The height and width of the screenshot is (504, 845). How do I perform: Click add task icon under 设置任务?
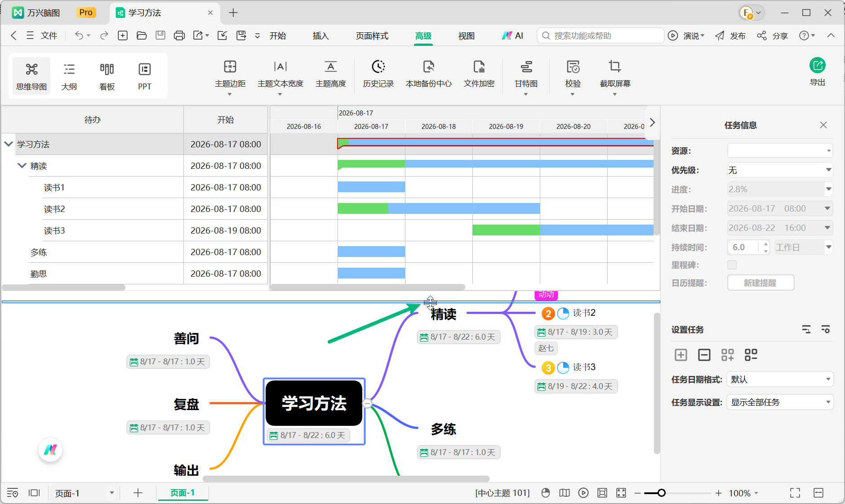pyautogui.click(x=681, y=355)
